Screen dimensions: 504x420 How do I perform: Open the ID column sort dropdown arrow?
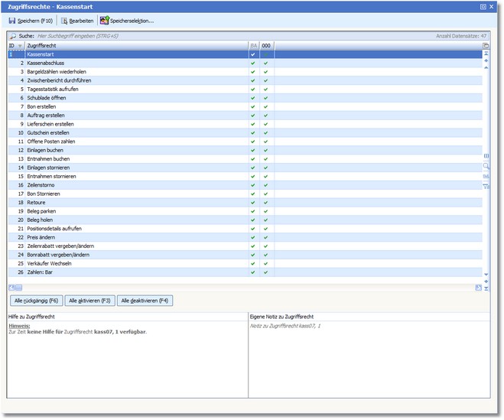(20, 46)
